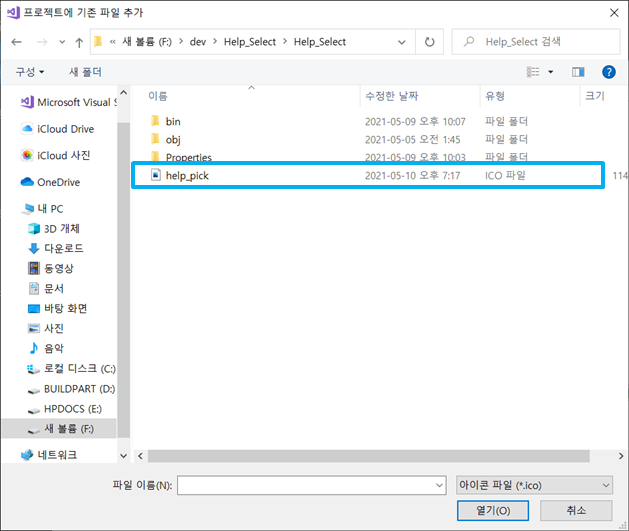Open 사진 folder in sidebar
Viewport: 629px width, 531px height.
[46, 328]
